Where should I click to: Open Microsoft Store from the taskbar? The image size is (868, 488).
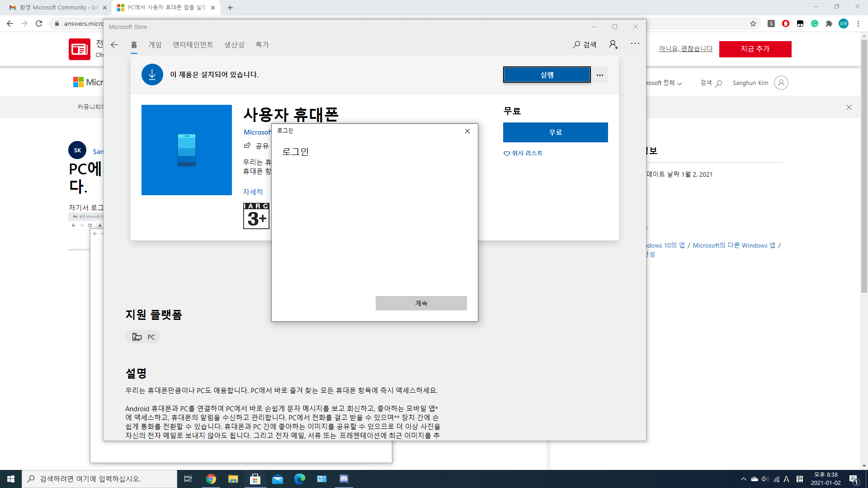tap(255, 479)
